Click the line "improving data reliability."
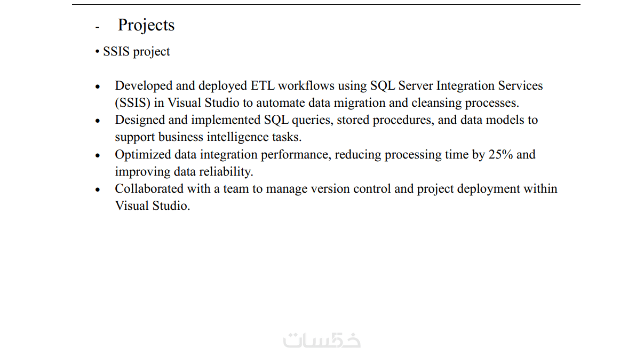 [x=184, y=172]
